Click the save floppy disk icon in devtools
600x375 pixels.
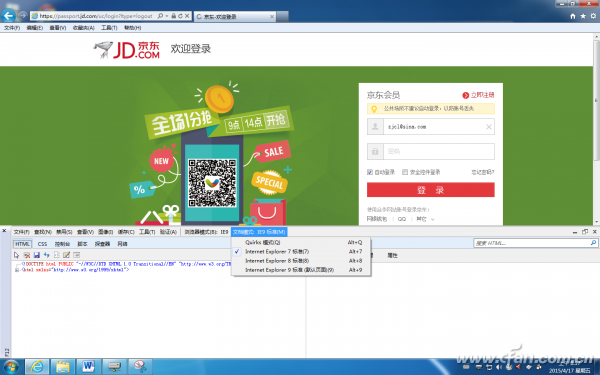pyautogui.click(x=37, y=255)
